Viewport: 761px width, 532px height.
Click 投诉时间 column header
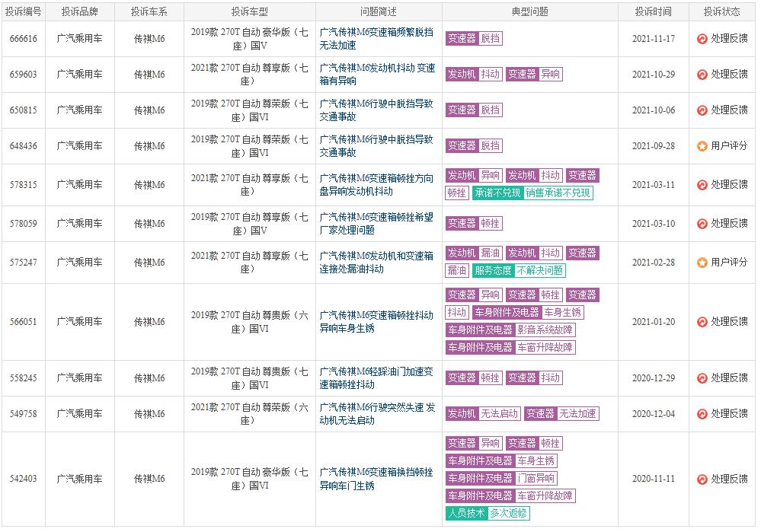pos(654,12)
